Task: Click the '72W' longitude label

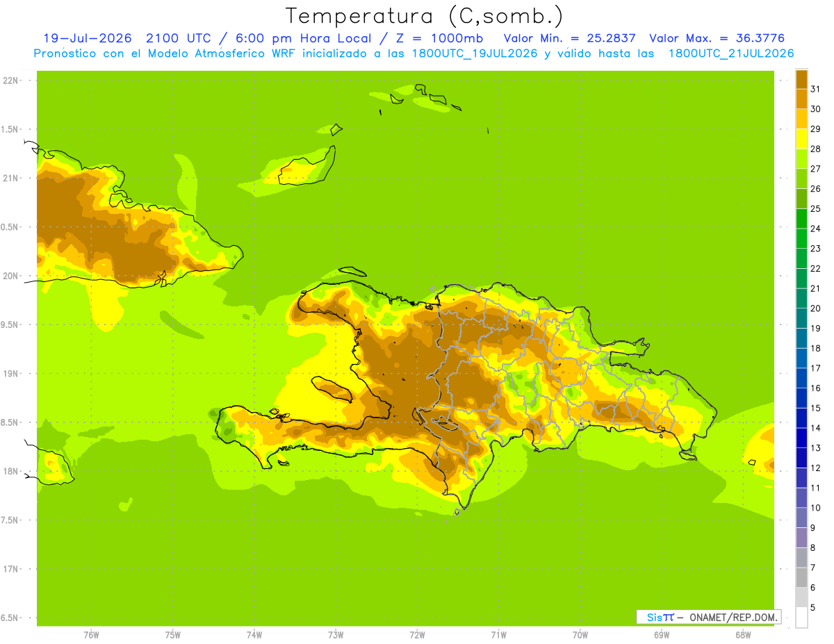Action: pos(417,635)
